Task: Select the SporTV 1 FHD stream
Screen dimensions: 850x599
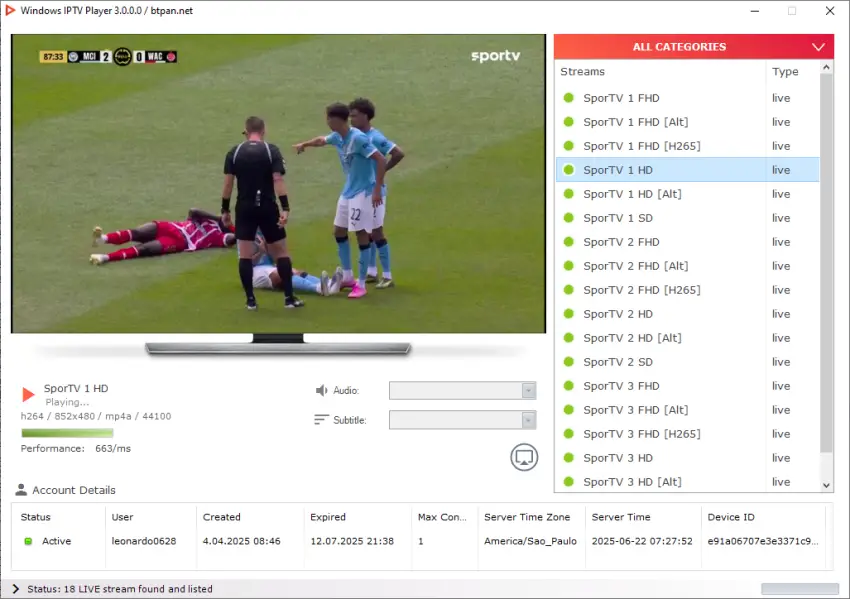Action: 687,98
